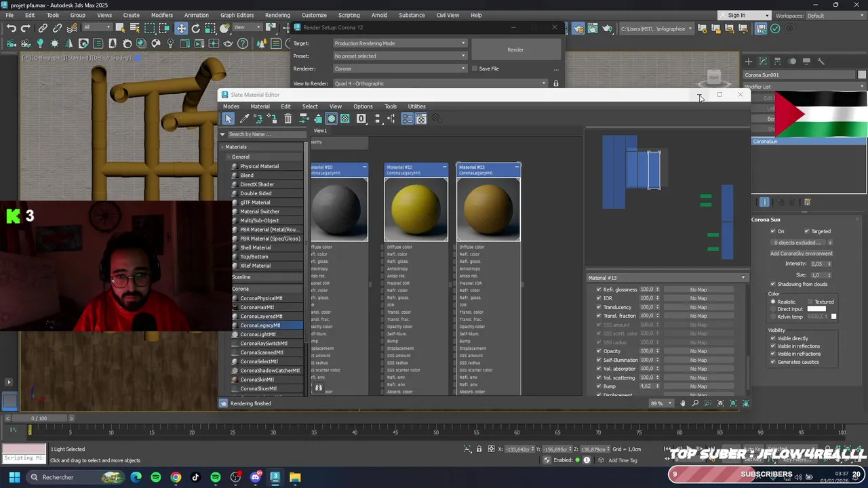Open the Target rendering mode dropdown
Viewport: 868px width, 488px height.
click(400, 43)
